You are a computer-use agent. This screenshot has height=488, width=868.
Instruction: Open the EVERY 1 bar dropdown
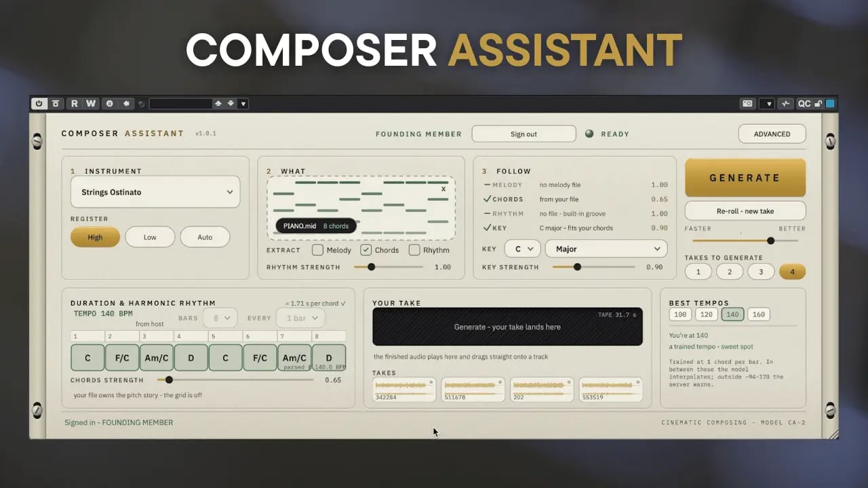pyautogui.click(x=300, y=317)
